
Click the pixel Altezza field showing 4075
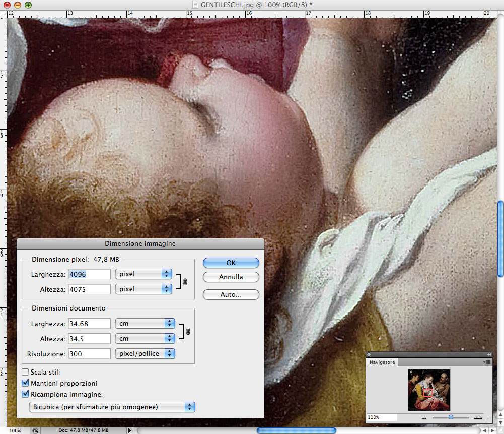(89, 289)
